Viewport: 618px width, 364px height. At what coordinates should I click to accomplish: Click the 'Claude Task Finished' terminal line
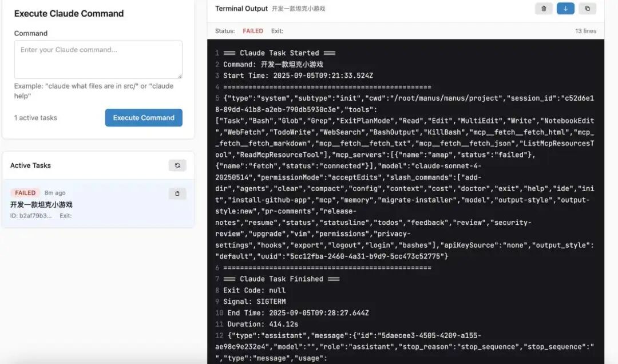(x=282, y=279)
